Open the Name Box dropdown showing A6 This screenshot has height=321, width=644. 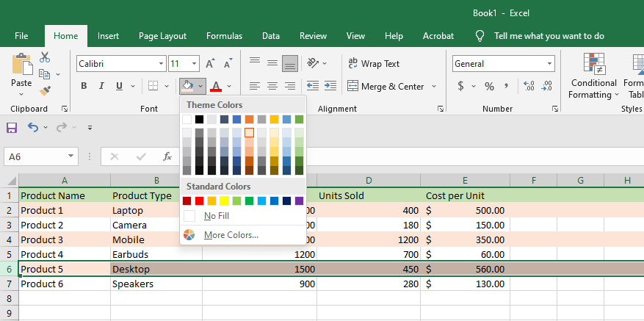click(71, 156)
